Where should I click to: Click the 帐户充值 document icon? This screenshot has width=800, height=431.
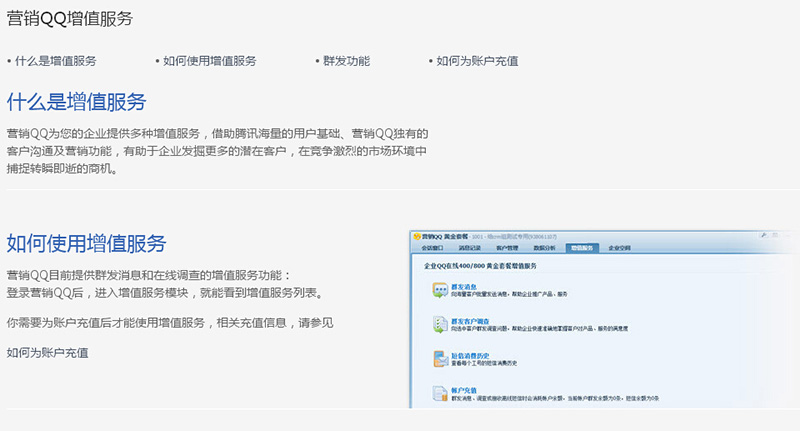point(440,393)
